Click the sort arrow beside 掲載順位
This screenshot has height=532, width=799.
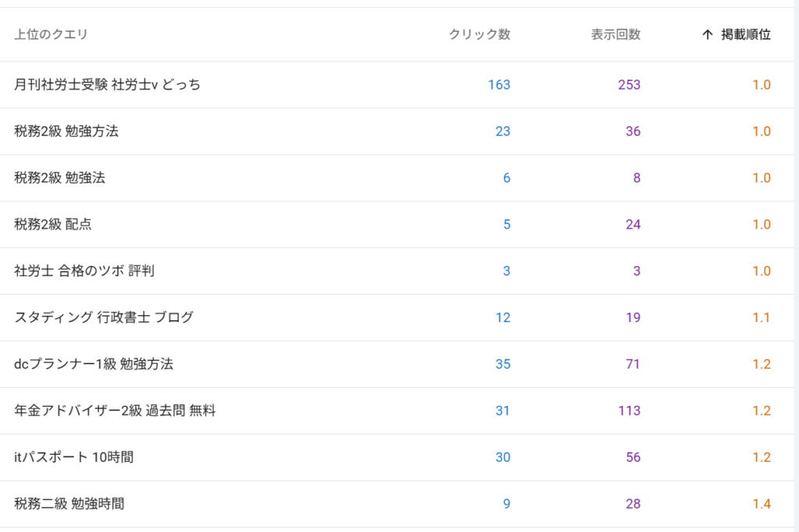(708, 34)
